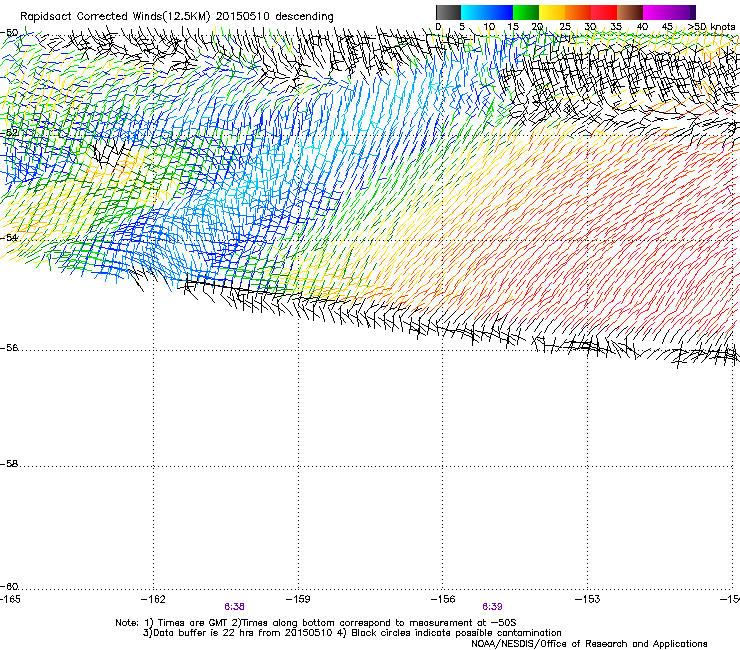Click the '10' legend scale label
Viewport: 740px width, 650px height.
coord(489,27)
